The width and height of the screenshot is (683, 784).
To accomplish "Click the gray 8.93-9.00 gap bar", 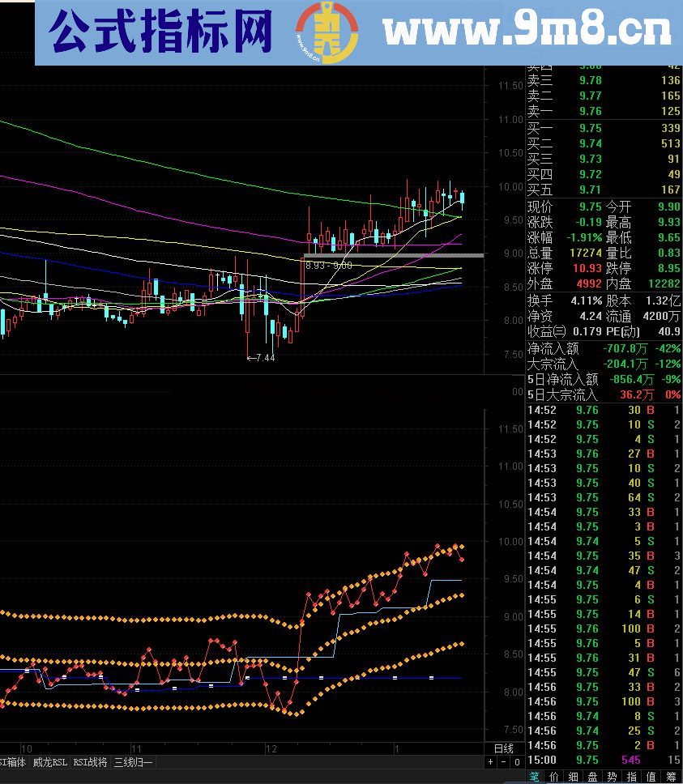I will click(x=393, y=256).
